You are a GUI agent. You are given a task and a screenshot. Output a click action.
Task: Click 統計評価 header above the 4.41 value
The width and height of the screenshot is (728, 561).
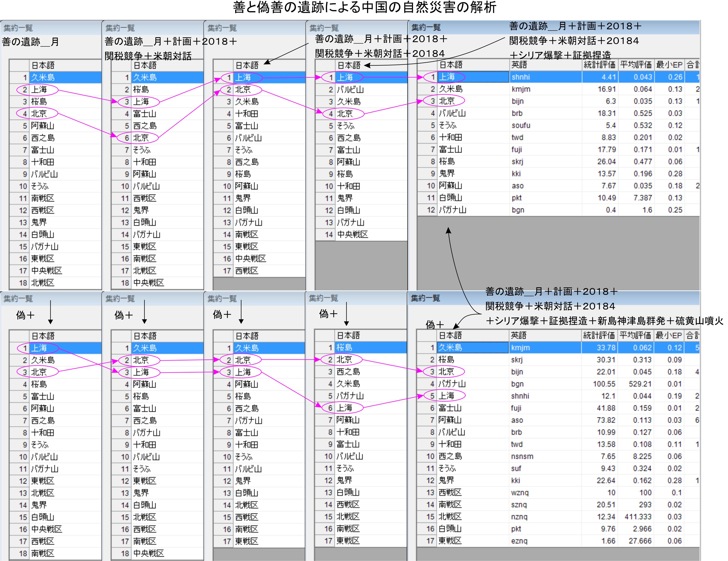(x=599, y=65)
